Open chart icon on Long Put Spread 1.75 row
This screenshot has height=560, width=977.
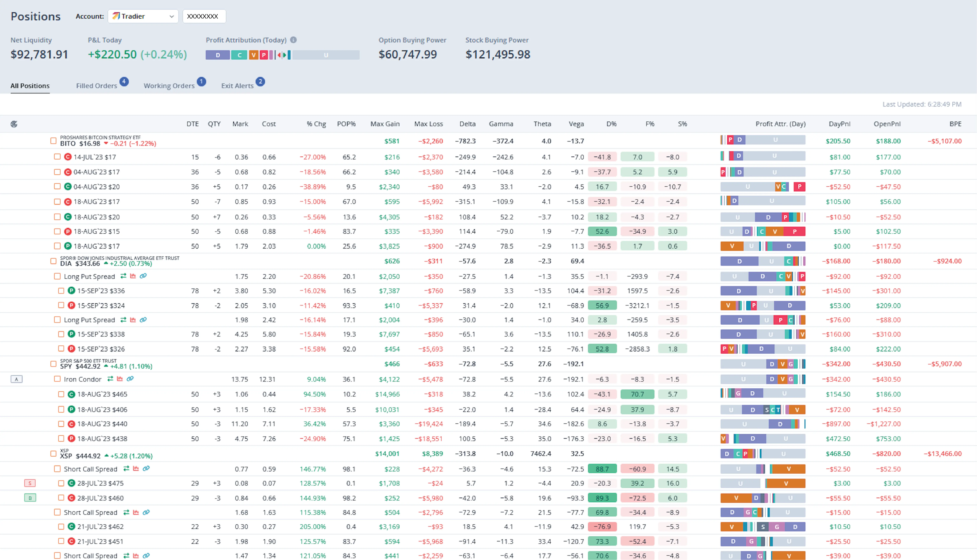tap(133, 276)
